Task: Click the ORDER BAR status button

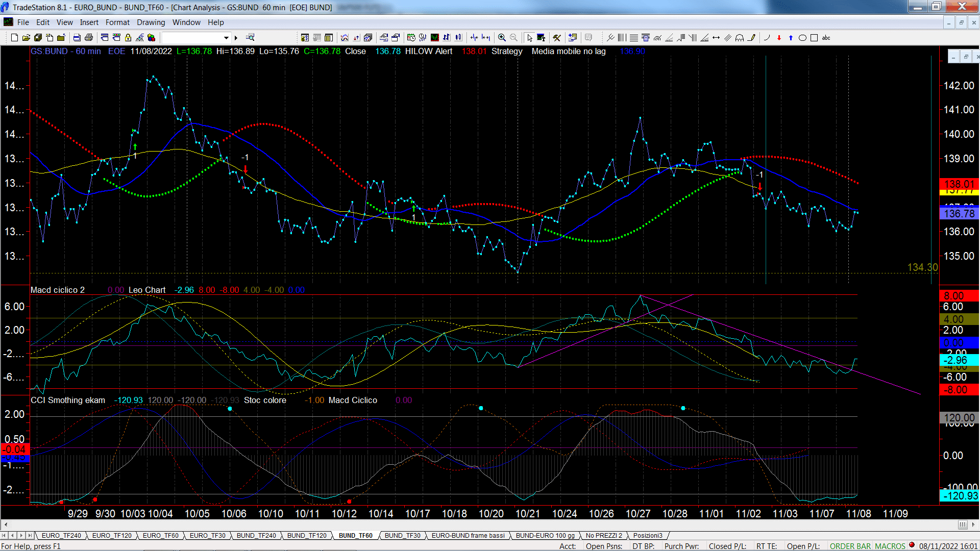Action: click(850, 546)
